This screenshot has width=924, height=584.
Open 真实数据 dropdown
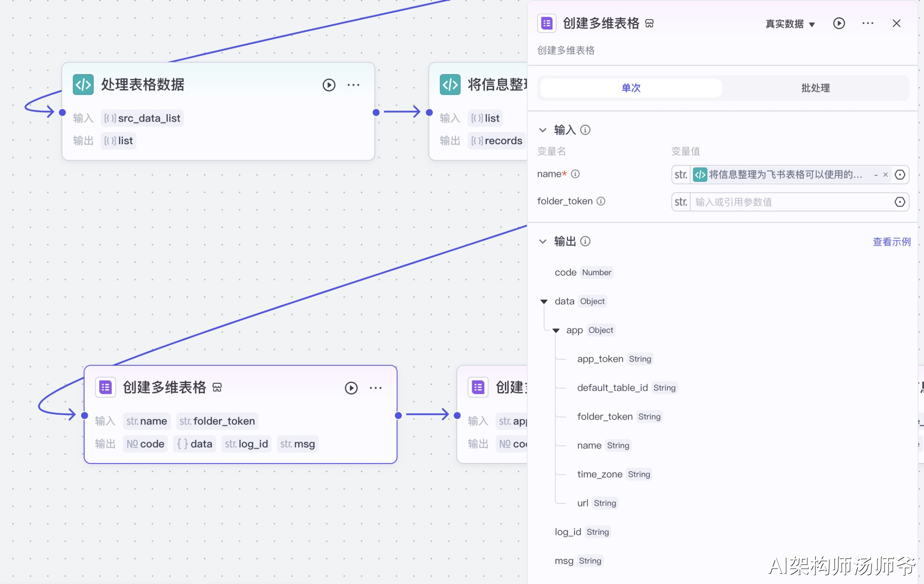point(790,24)
